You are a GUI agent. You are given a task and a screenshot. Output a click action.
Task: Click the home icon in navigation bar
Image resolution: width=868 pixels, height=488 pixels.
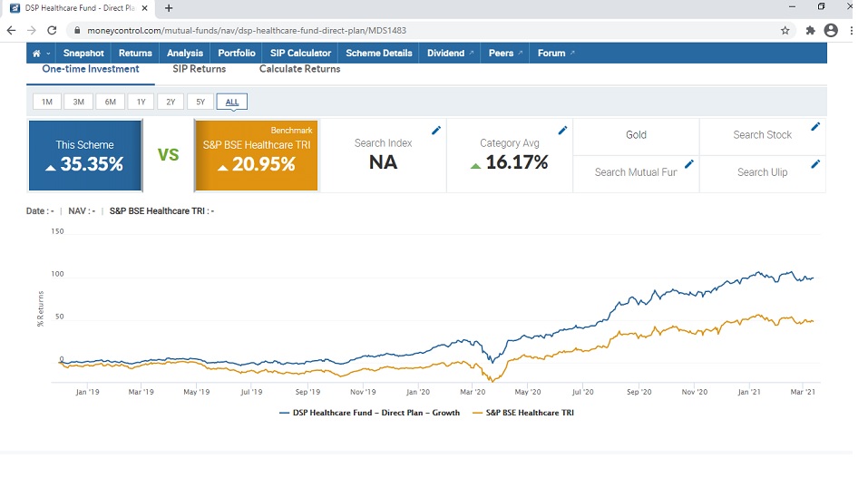click(36, 54)
